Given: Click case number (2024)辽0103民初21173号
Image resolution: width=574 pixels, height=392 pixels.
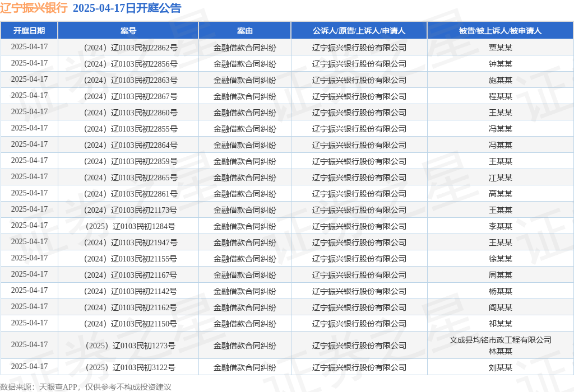Looking at the screenshot, I should [130, 210].
